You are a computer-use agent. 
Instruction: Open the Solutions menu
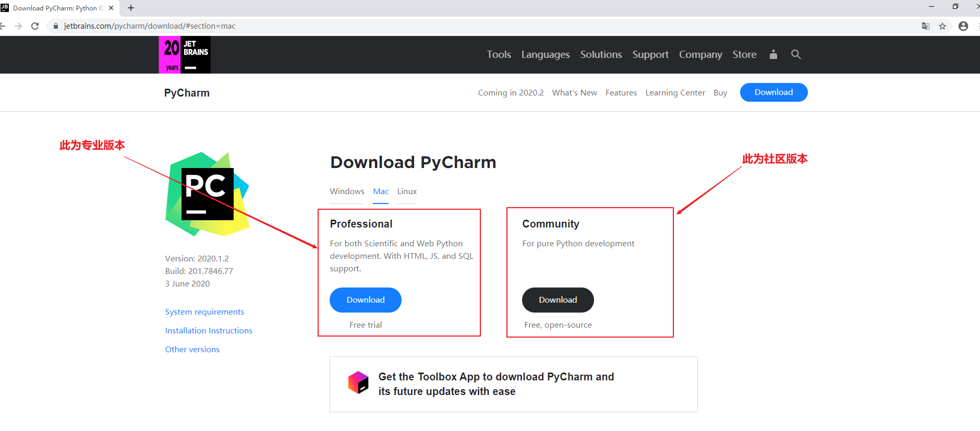coord(601,54)
